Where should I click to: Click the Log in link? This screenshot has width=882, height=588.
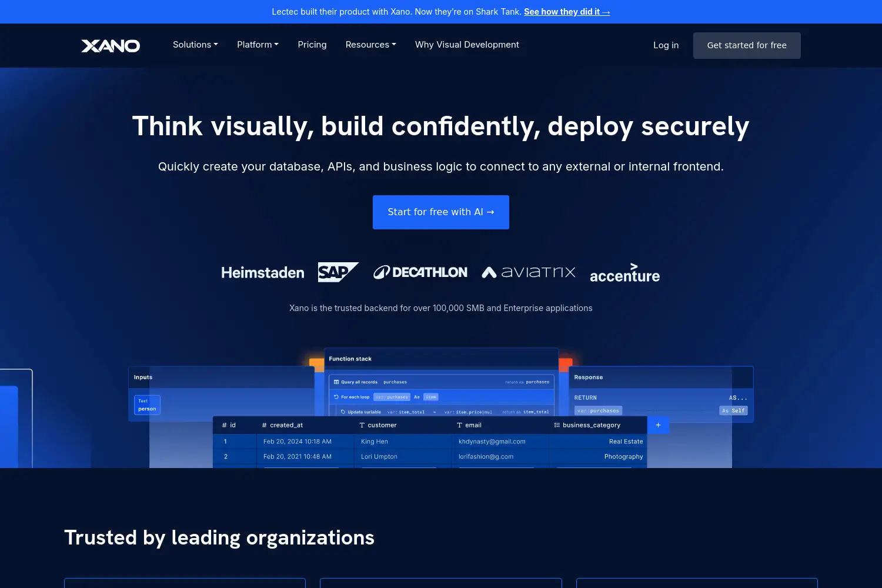(x=666, y=45)
